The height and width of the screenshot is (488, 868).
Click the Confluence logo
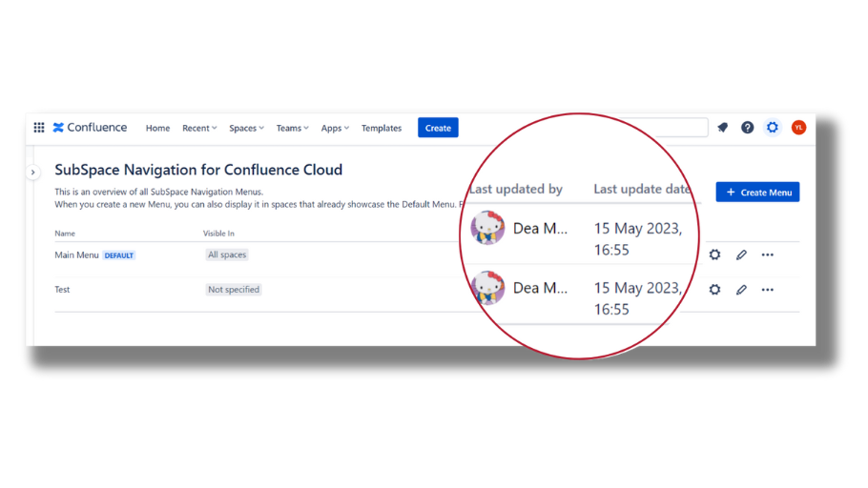[x=90, y=128]
